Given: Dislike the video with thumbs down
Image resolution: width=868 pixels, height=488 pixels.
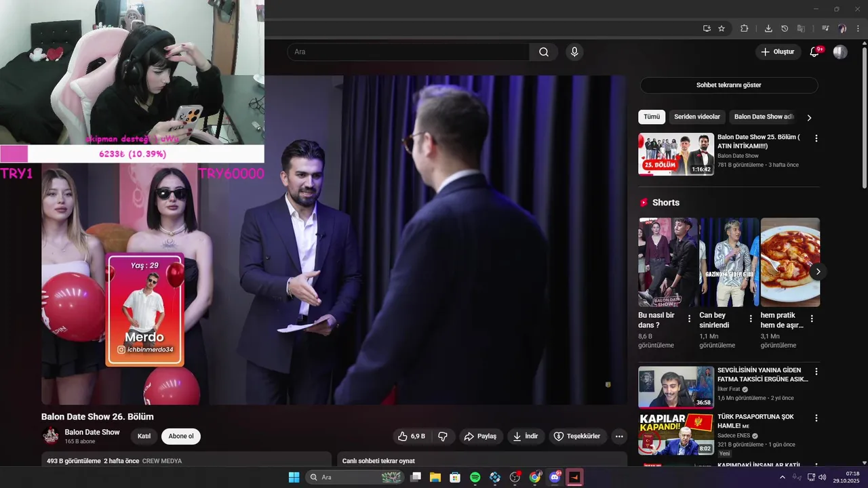Looking at the screenshot, I should tap(443, 436).
